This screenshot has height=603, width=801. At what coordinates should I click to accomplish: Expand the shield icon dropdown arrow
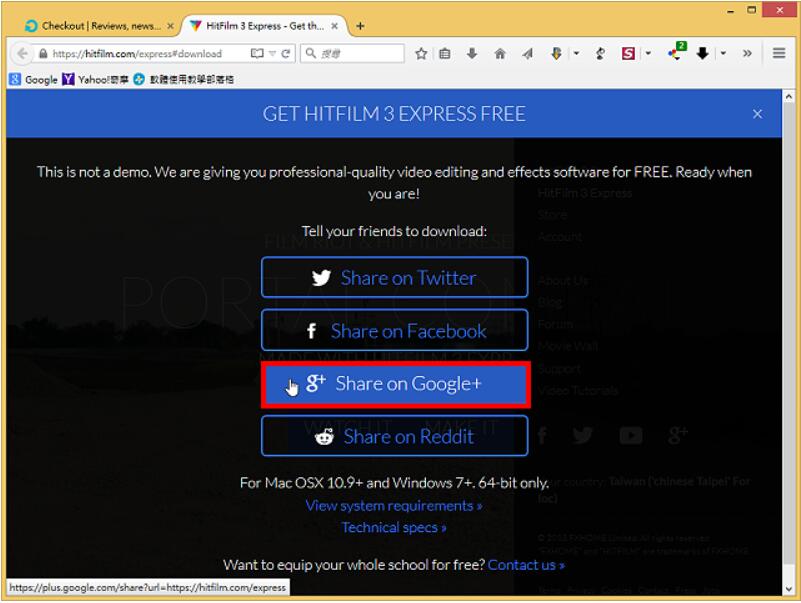point(576,53)
